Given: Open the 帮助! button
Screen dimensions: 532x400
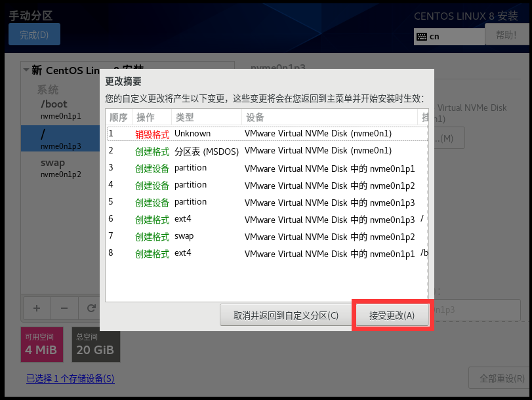Looking at the screenshot, I should (506, 35).
